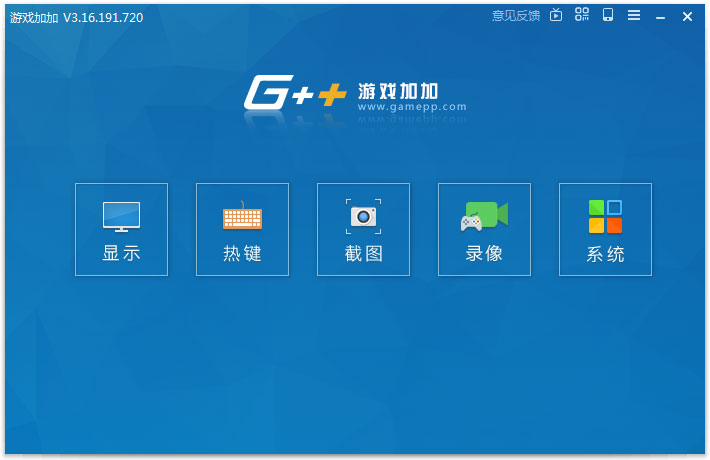This screenshot has height=460, width=710.
Task: Click the version text V3.16.191.720
Action: (103, 18)
